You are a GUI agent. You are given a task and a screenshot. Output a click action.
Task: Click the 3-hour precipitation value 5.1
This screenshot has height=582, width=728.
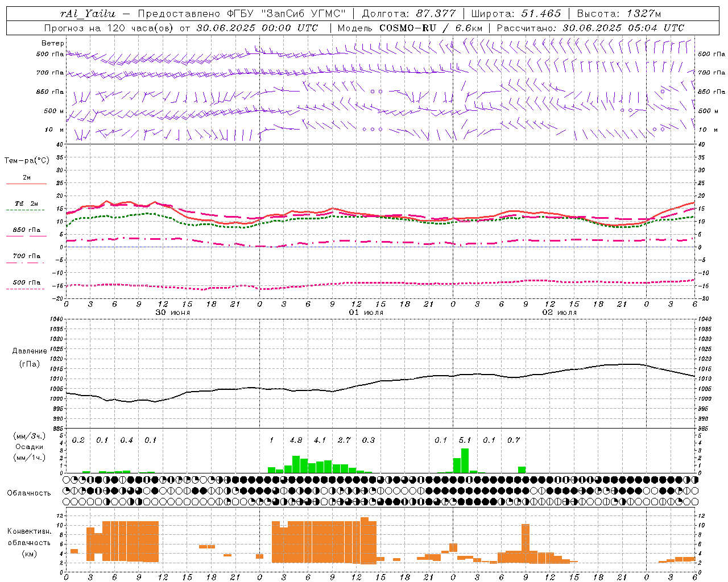tap(465, 440)
